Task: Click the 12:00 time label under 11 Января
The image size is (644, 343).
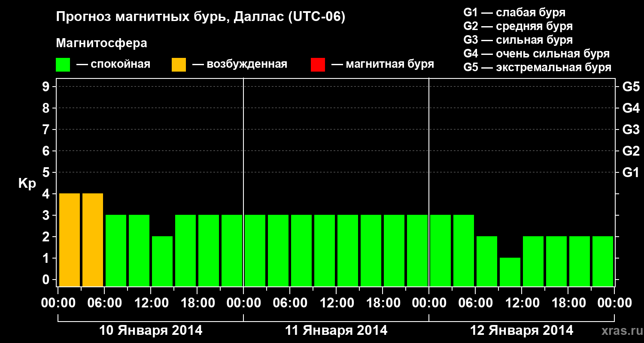Action: (x=336, y=303)
